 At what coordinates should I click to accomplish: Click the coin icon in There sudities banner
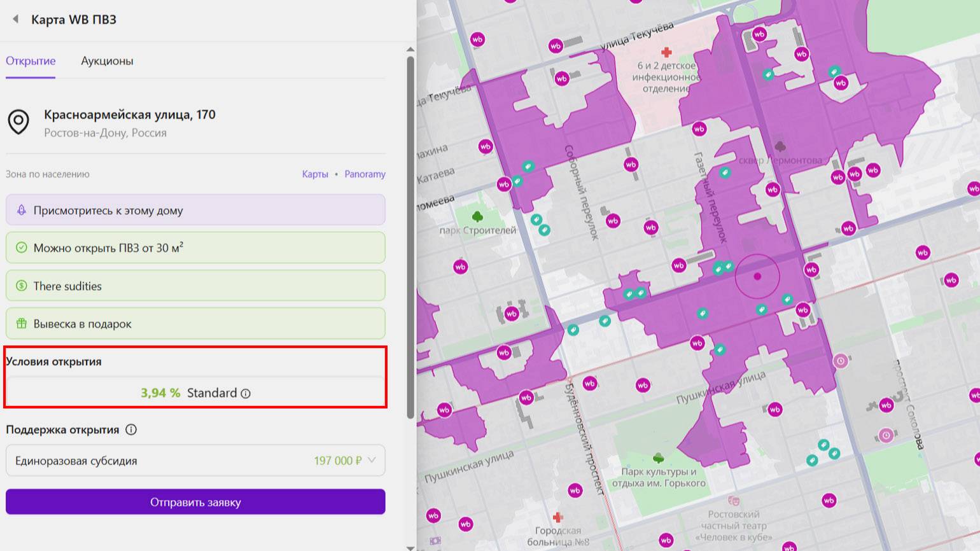tap(21, 286)
